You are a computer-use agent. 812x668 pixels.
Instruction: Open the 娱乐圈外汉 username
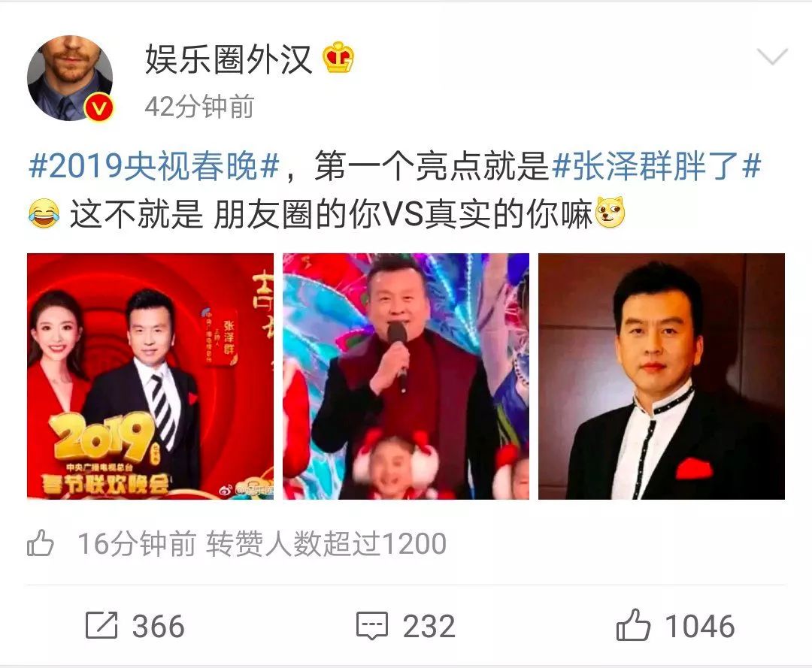[229, 59]
